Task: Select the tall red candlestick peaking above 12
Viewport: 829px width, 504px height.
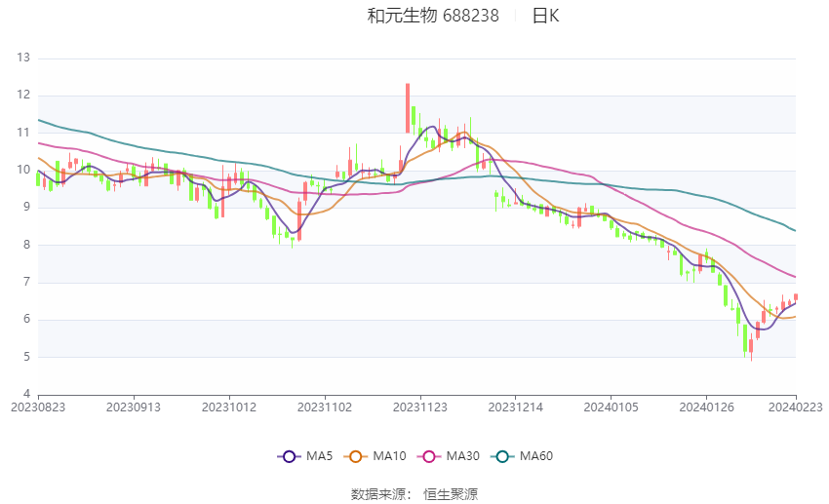Action: (x=408, y=108)
